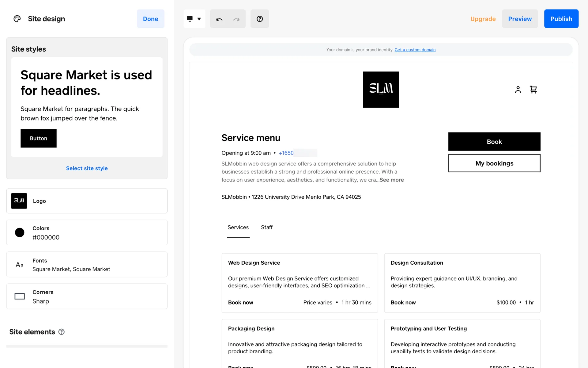
Task: Open the Logo settings row
Action: [87, 201]
